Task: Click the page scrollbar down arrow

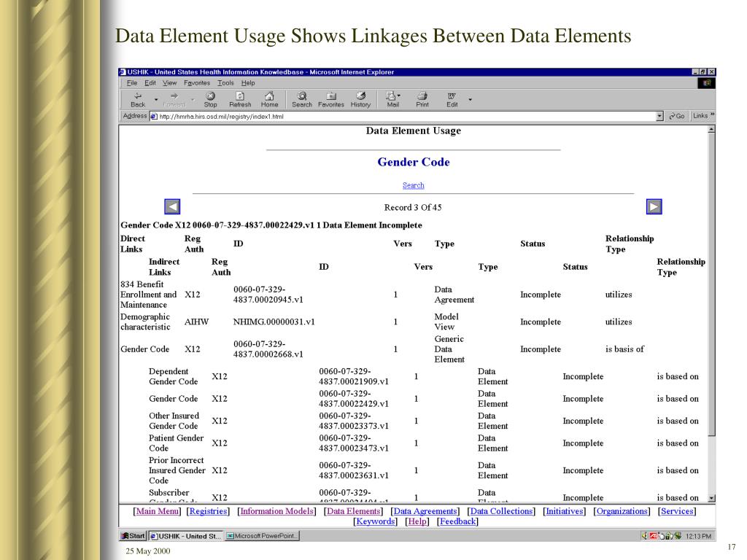Action: (711, 498)
